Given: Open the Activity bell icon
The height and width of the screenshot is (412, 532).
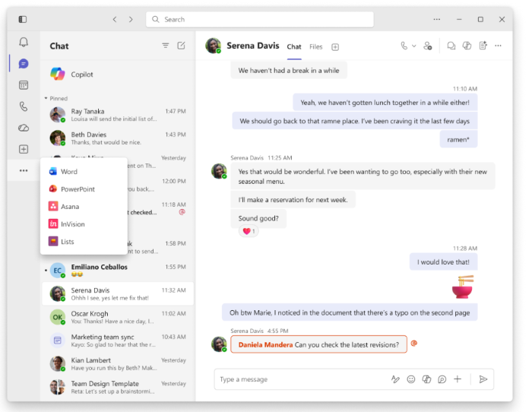Looking at the screenshot, I should point(24,43).
